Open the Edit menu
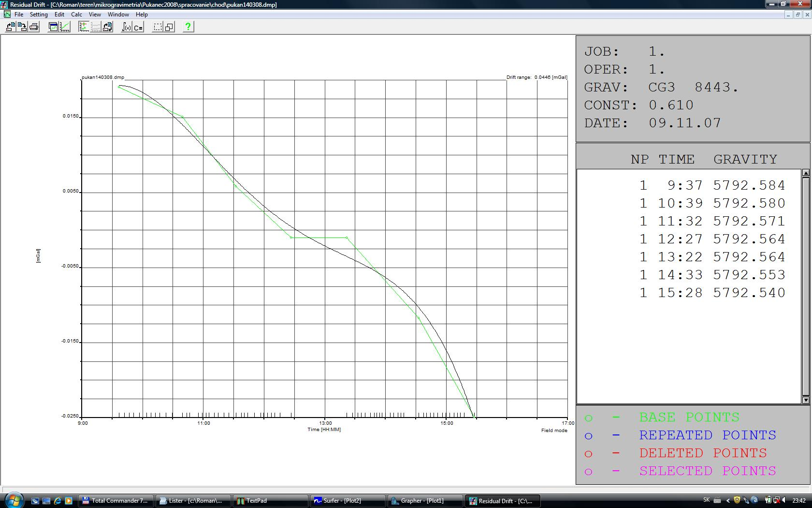Screen dimensions: 812x508 pos(59,15)
